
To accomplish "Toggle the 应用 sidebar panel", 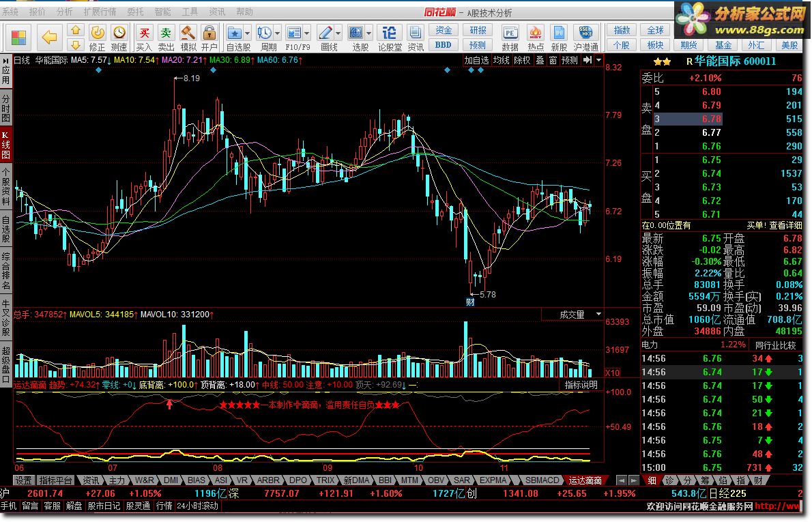I will [5, 71].
